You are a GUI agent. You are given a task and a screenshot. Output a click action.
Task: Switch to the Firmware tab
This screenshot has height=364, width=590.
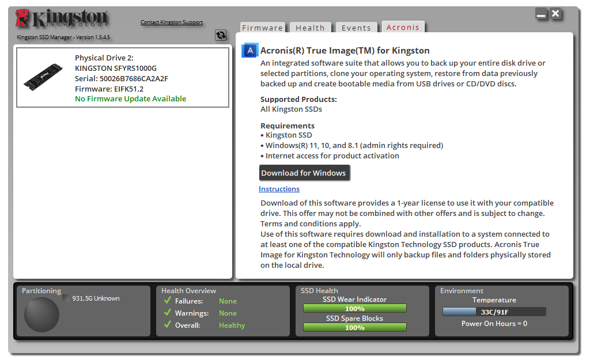pyautogui.click(x=262, y=28)
